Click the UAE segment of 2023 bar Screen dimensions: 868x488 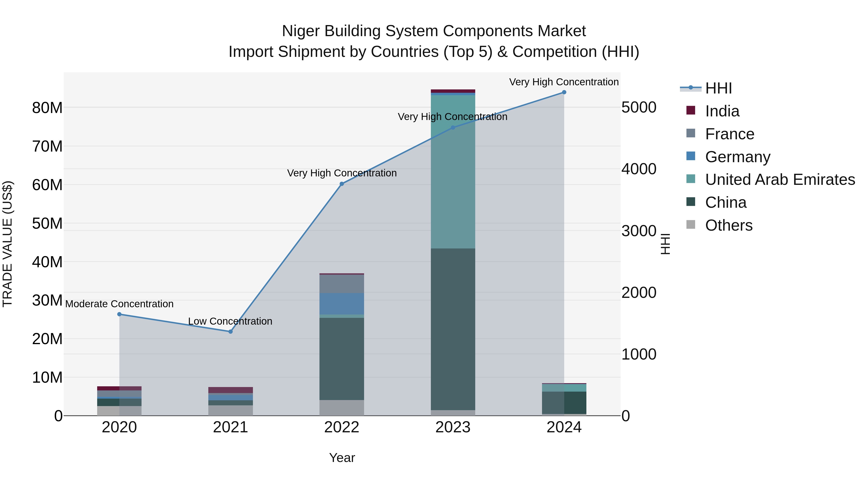[453, 172]
